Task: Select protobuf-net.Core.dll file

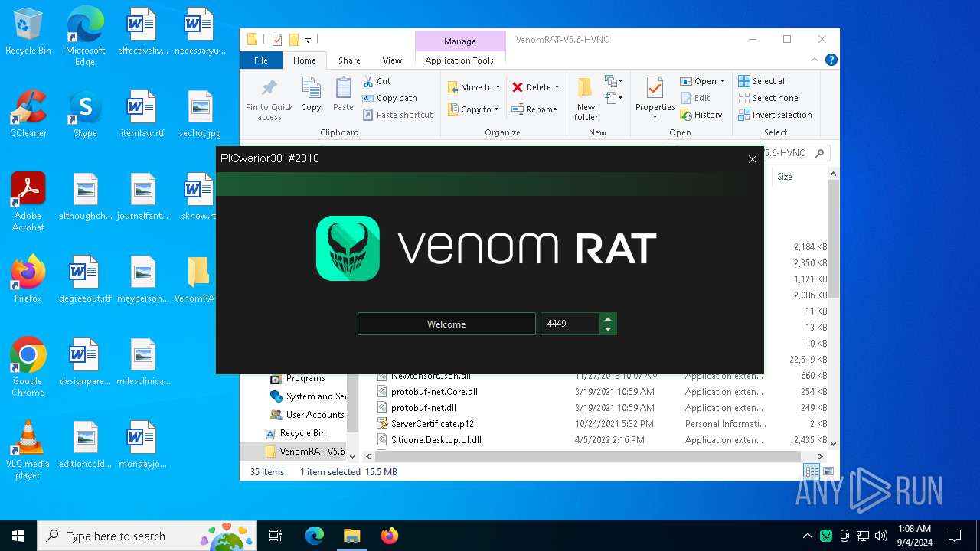Action: [x=434, y=392]
